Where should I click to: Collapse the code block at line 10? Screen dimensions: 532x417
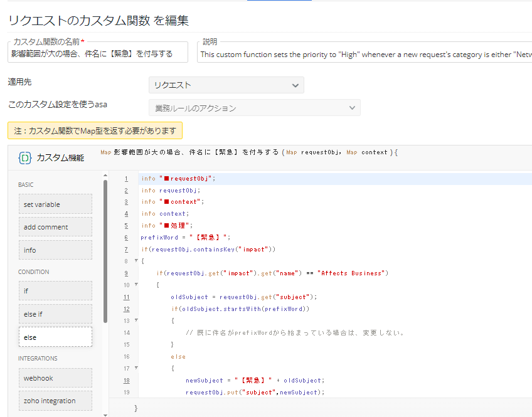(x=136, y=285)
